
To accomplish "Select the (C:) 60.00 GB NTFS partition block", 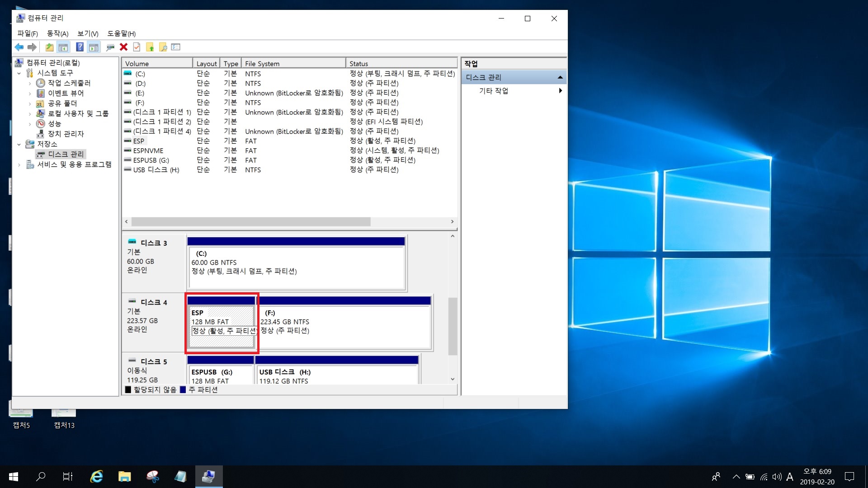I will (x=296, y=263).
